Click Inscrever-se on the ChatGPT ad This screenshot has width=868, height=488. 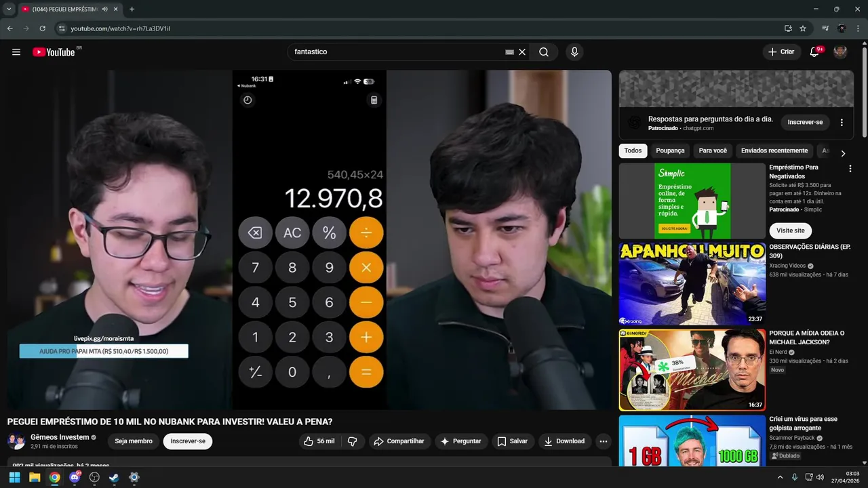[x=805, y=123]
